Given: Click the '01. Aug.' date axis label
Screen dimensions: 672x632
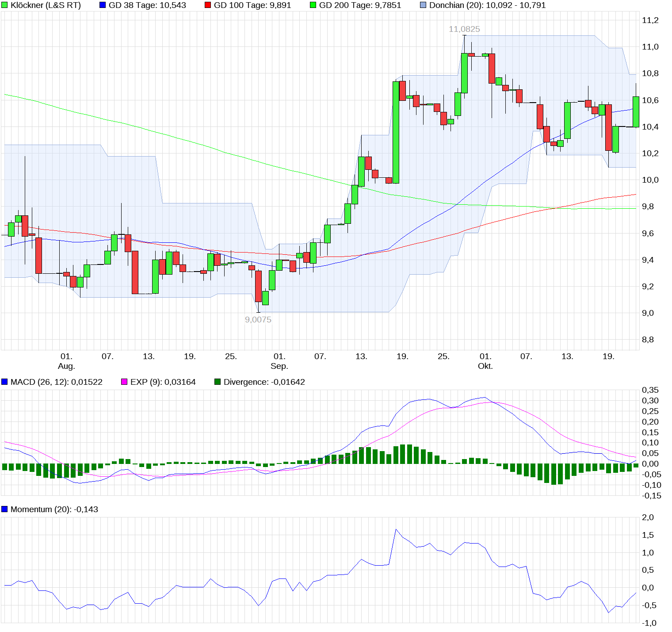Looking at the screenshot, I should click(66, 361).
